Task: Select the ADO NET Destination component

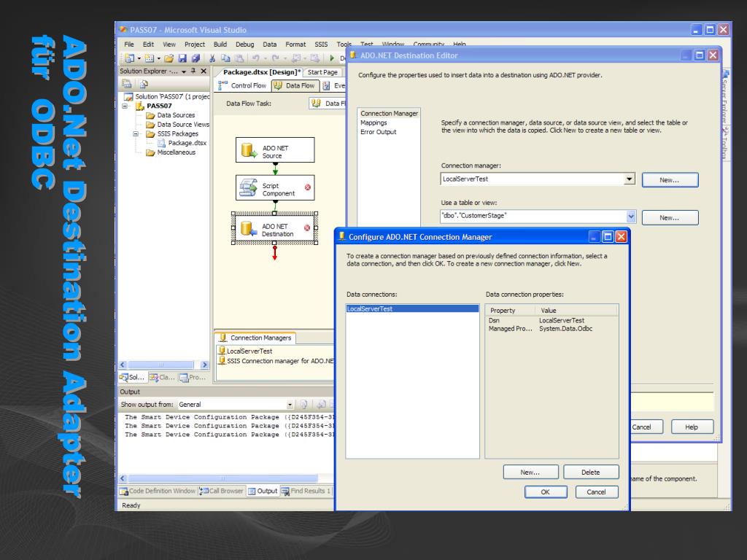Action: pyautogui.click(x=275, y=228)
